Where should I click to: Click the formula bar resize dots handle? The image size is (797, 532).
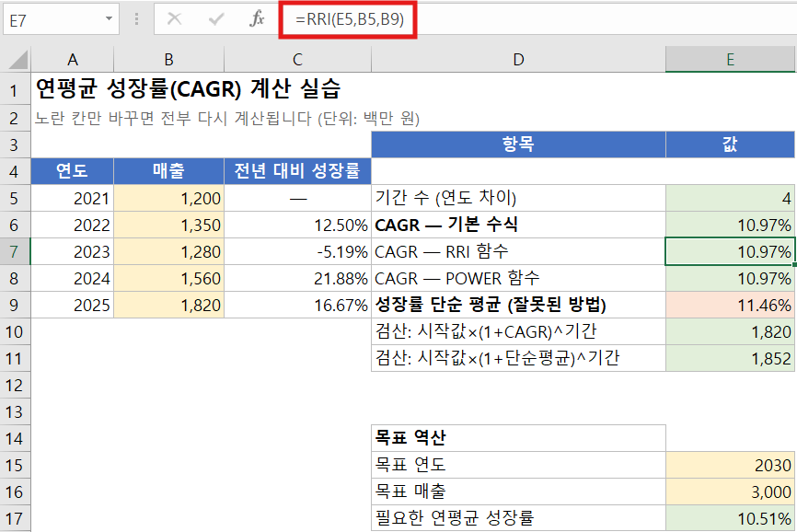136,19
